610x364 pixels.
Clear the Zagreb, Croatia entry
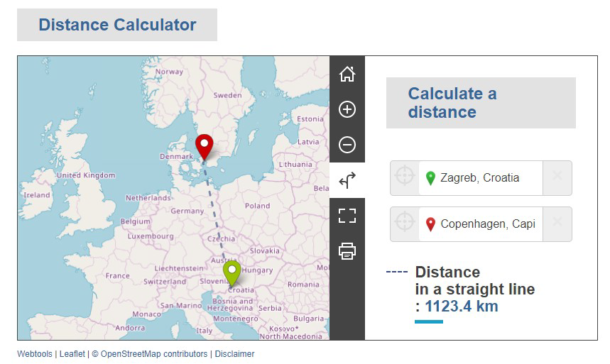pos(557,177)
